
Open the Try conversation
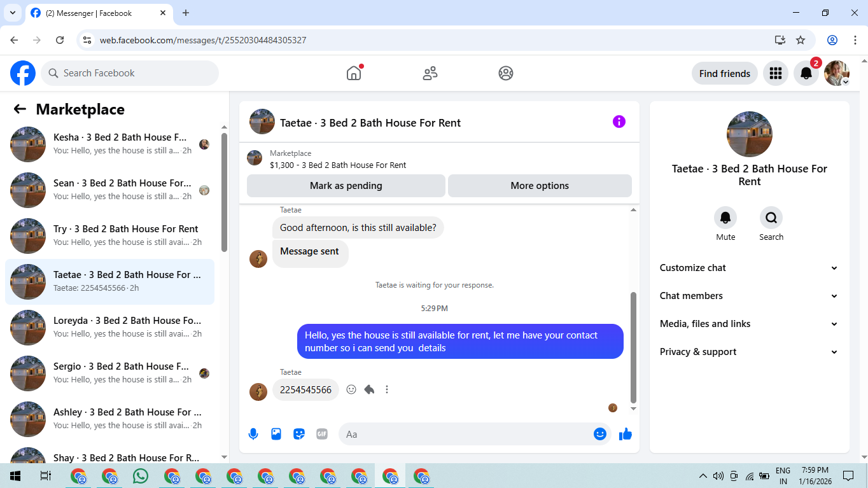109,236
